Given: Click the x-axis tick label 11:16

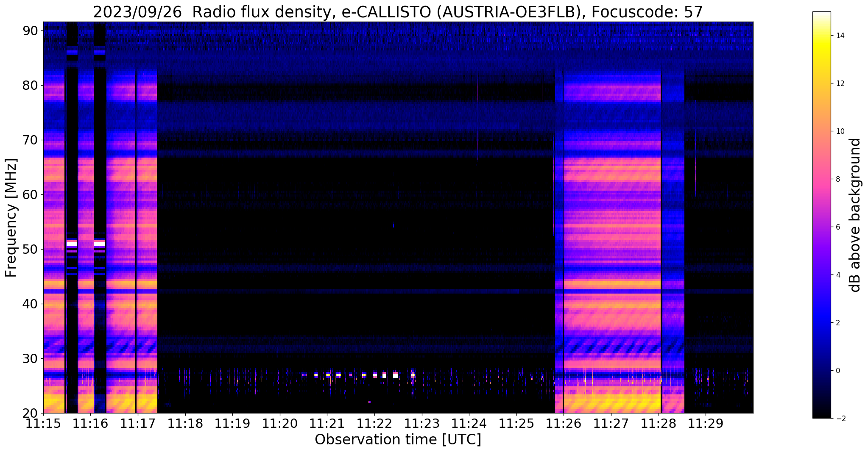Looking at the screenshot, I should 91,423.
